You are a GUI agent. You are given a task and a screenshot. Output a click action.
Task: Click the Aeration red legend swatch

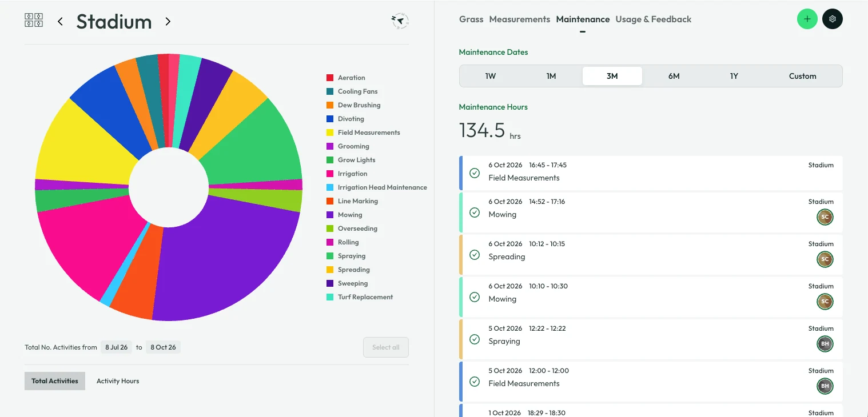pyautogui.click(x=330, y=78)
